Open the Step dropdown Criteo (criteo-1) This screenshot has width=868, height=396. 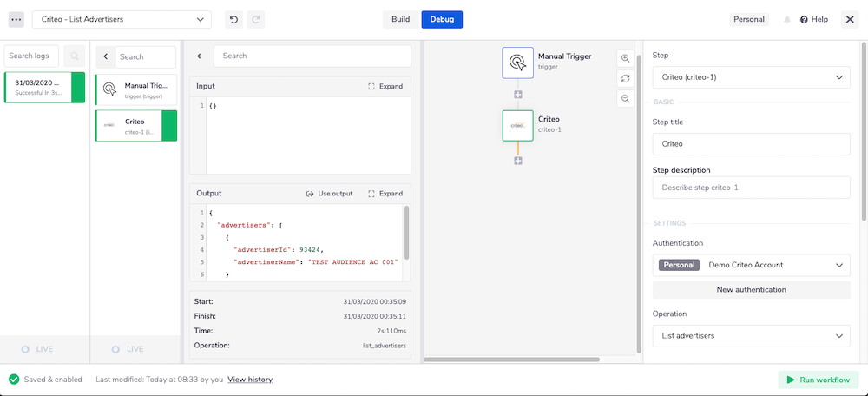click(751, 77)
